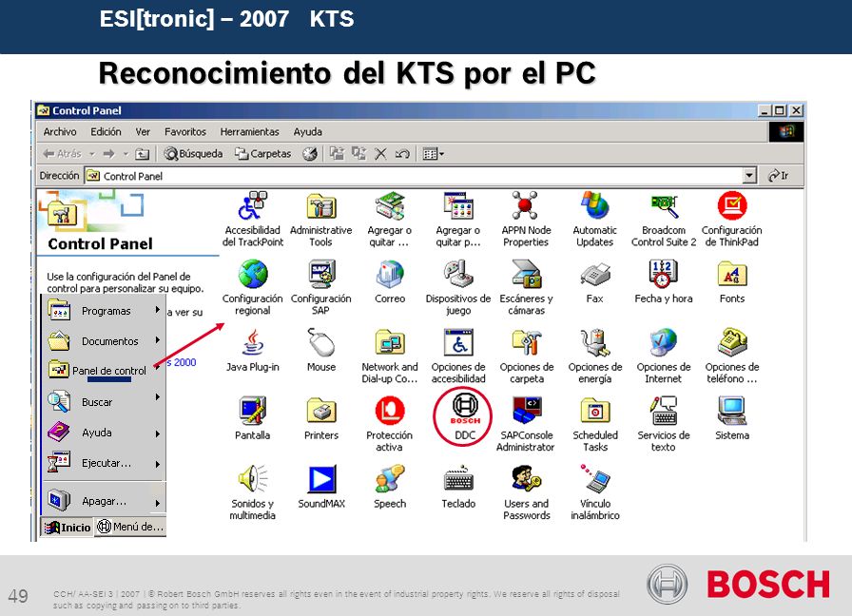Open SAPConsole Administrator icon

point(526,411)
